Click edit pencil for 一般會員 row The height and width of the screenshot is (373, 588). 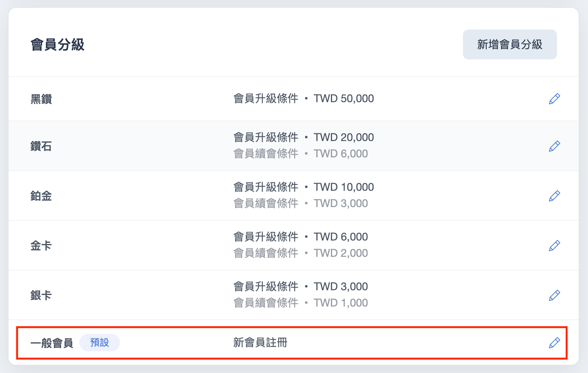pyautogui.click(x=554, y=343)
